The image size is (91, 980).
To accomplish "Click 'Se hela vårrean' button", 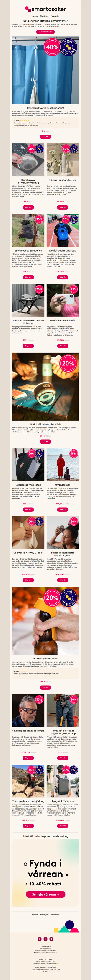I will coord(45,894).
